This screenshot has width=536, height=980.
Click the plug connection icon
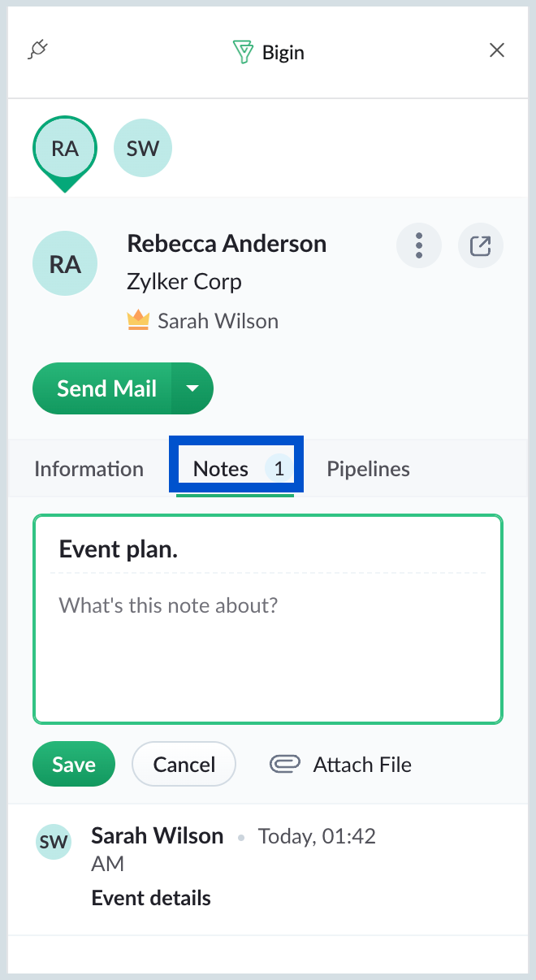38,50
